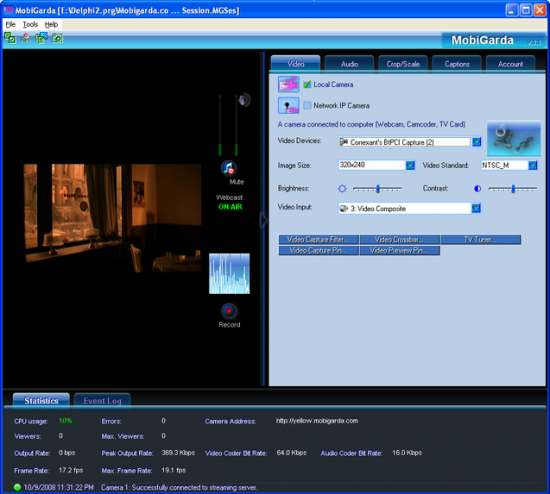Click the Contrast half-circle icon
Screen dimensions: 550x494
(x=477, y=189)
